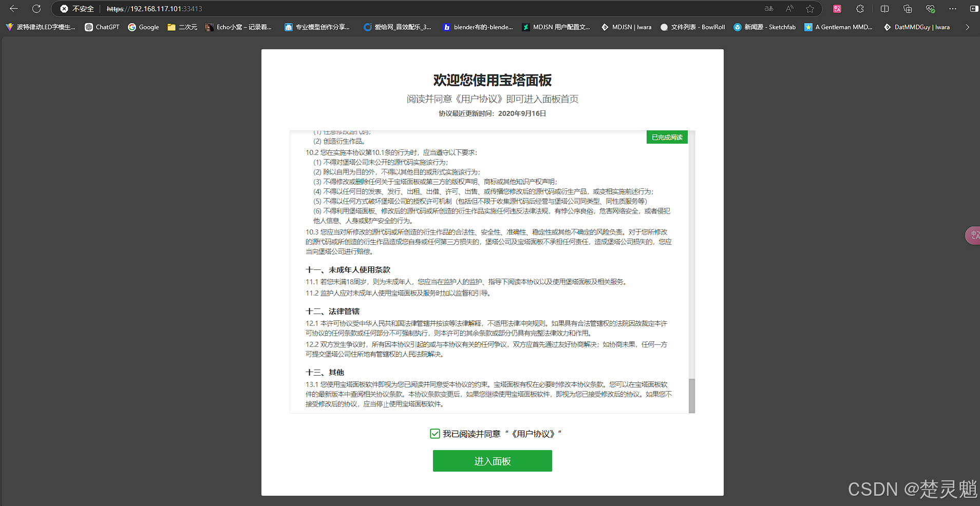Viewport: 980px width, 506px height.
Task: Open the 波特律动LED字模生 bookmark
Action: (x=41, y=27)
